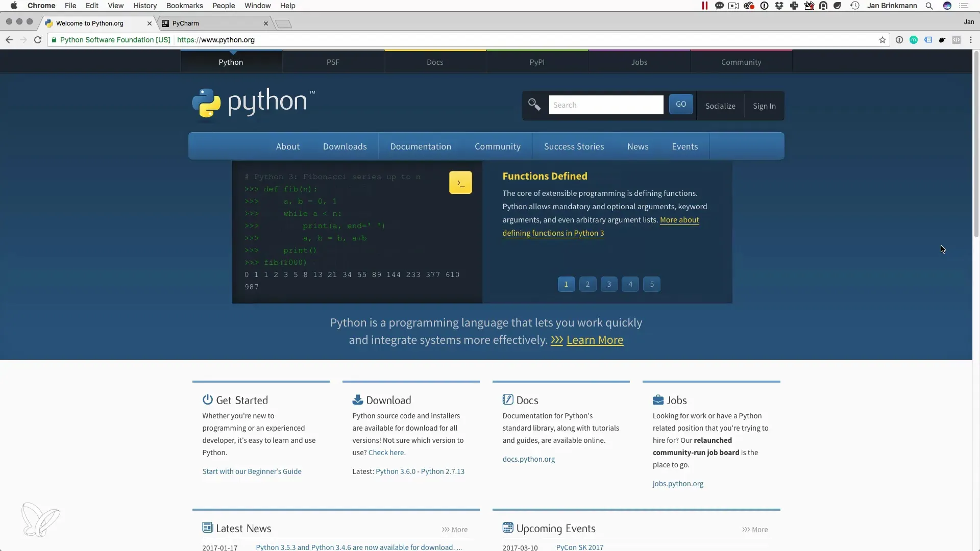Screen dimensions: 980x551
Task: Expand the Downloads navigation menu
Action: coord(345,146)
